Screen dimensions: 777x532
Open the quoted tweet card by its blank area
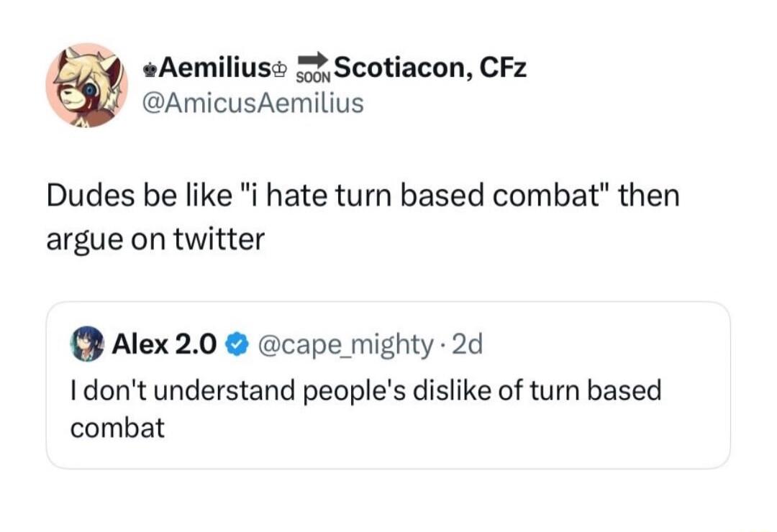click(x=504, y=439)
